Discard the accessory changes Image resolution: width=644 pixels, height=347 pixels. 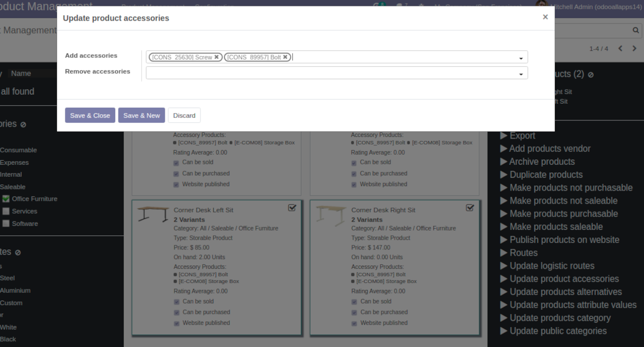[184, 115]
